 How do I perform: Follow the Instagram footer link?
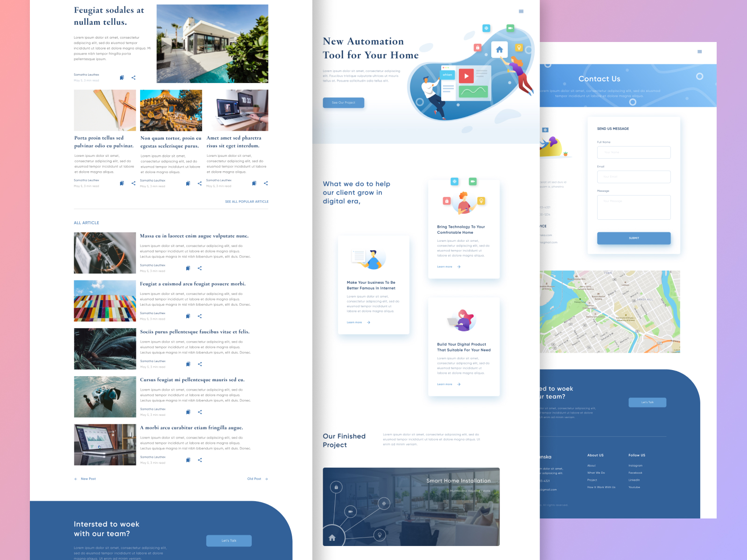tap(635, 465)
